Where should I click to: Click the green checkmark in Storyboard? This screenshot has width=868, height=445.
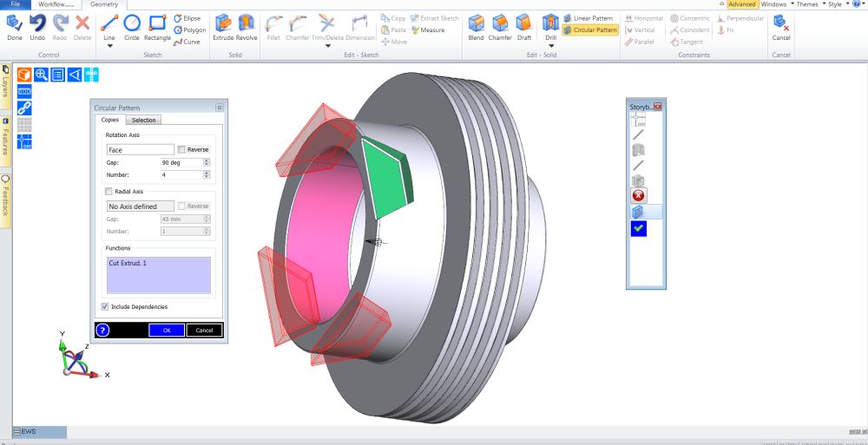pos(638,229)
